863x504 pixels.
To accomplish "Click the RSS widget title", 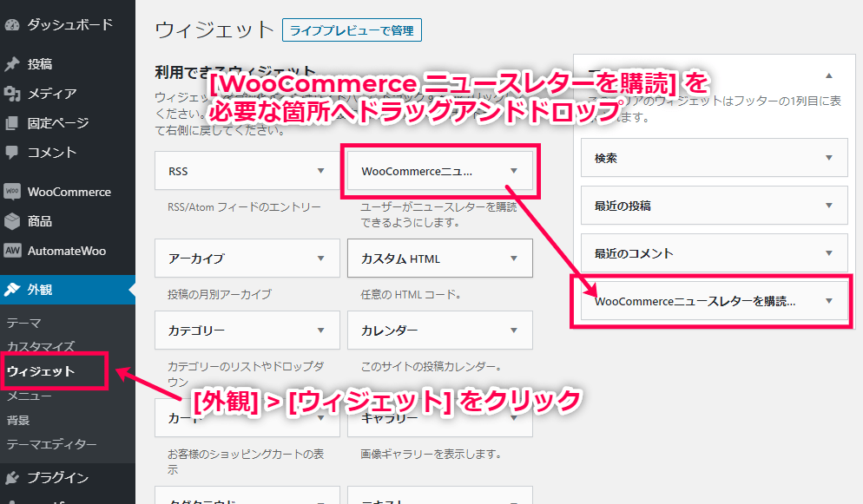I will 178,172.
